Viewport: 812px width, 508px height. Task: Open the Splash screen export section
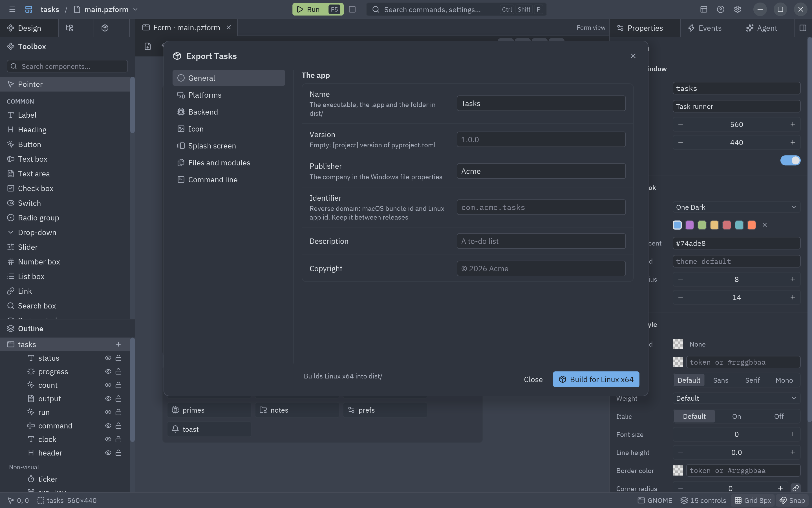[x=229, y=146]
